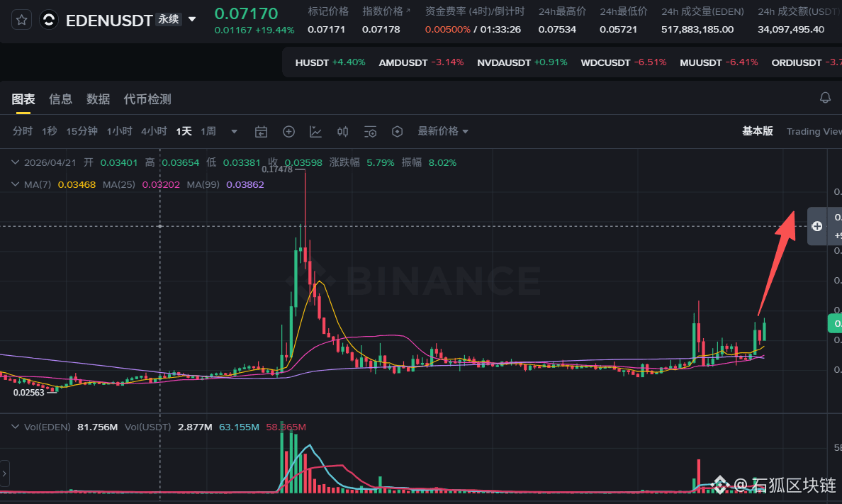Screen dimensions: 842x504
Task: Select WDCUSDT in the ticker strip
Action: (x=624, y=62)
